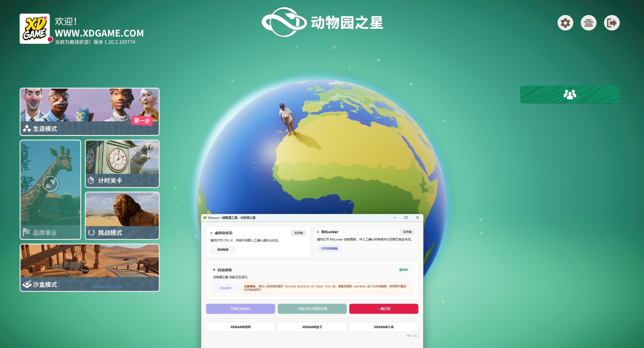Screen dimensions: 644x348
Task: Close the Denuvo tool window
Action: (x=417, y=218)
